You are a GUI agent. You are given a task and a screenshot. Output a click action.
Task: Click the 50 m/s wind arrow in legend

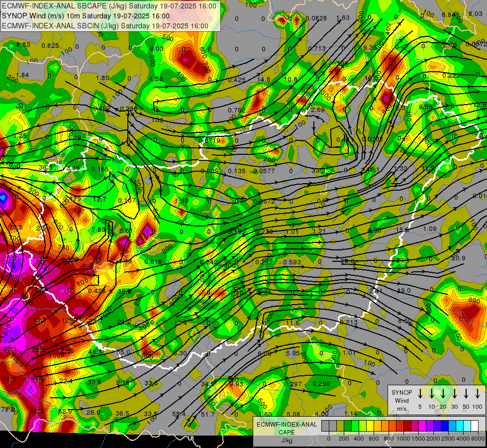466,394
